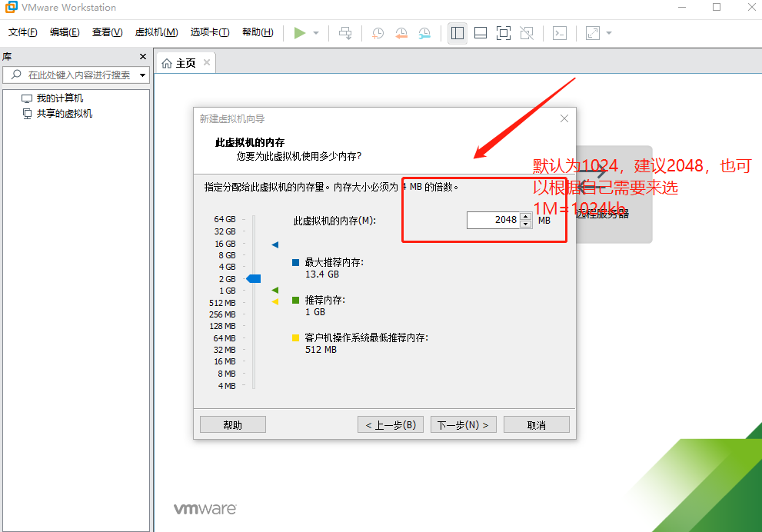This screenshot has width=762, height=532.
Task: Click the library search input field
Action: tap(75, 75)
